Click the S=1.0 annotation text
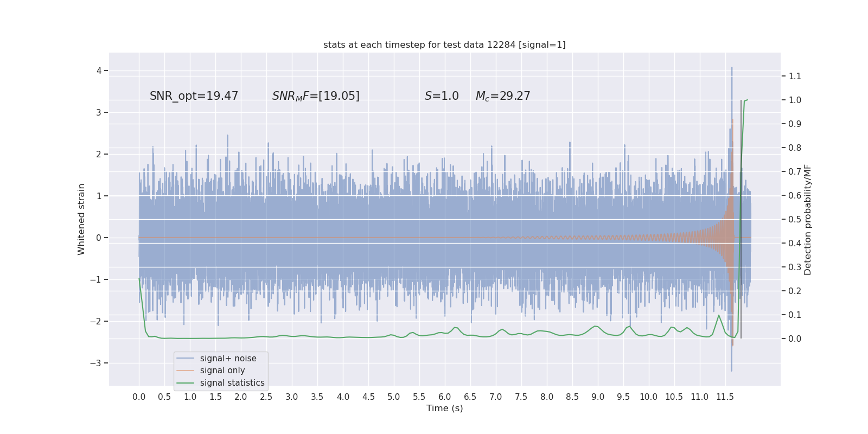Viewport: 868px width, 434px height. 442,96
